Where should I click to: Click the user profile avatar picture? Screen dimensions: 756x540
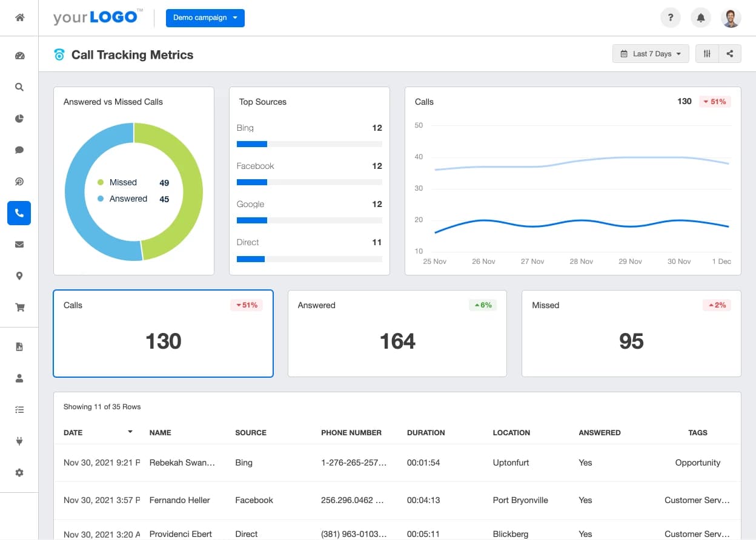[x=731, y=18]
